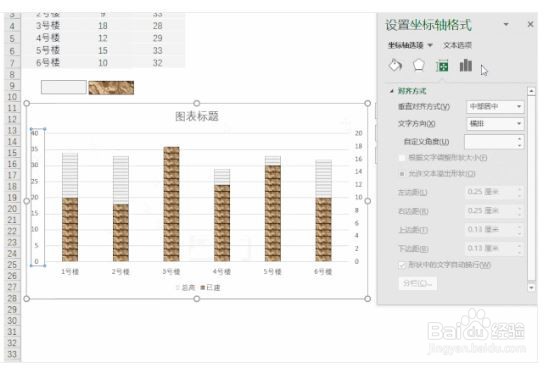Viewport: 558px width, 368px height.
Task: Select the chart title 图表标题
Action: 197,116
